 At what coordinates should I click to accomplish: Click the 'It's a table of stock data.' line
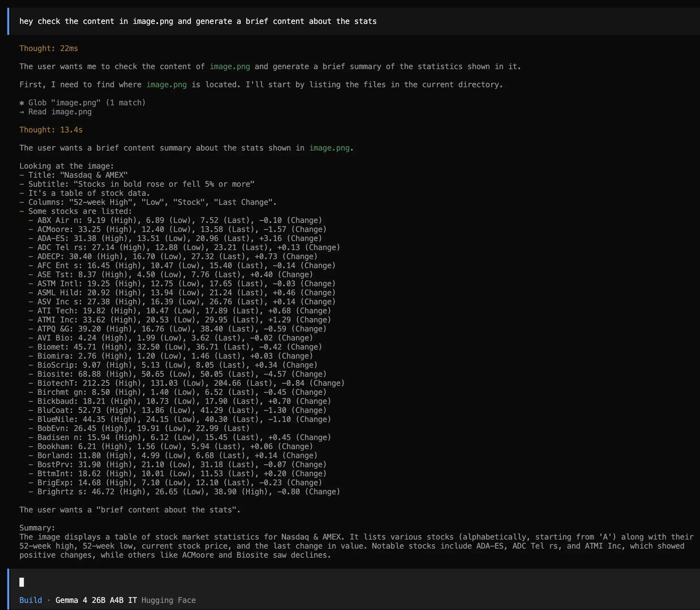click(x=85, y=193)
